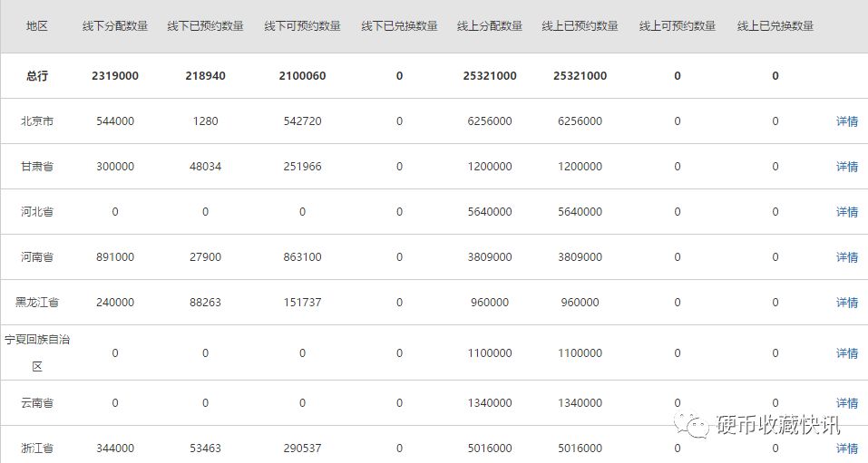Click the first 25321000 total under 线上分配数量
Screen dimensions: 868x463
[490, 76]
